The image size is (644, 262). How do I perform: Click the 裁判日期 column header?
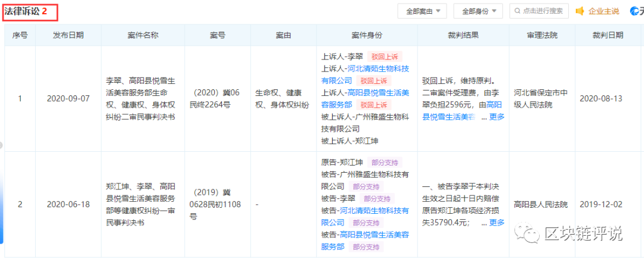(608, 35)
